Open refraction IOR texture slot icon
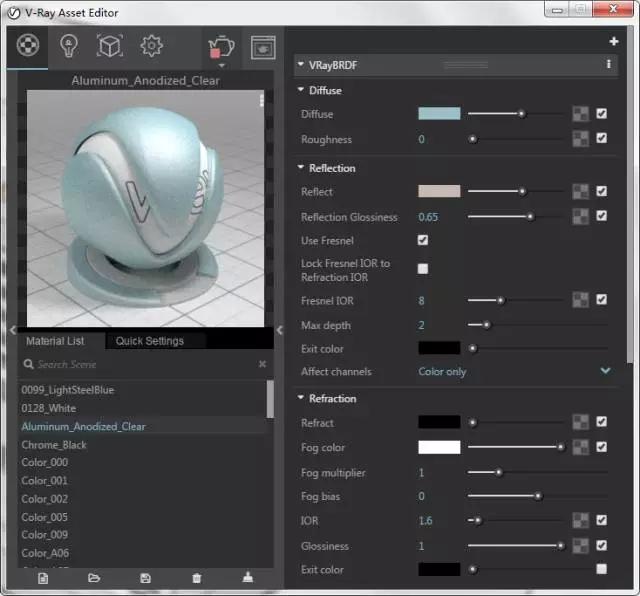Screen dimensions: 640x596 (580, 520)
